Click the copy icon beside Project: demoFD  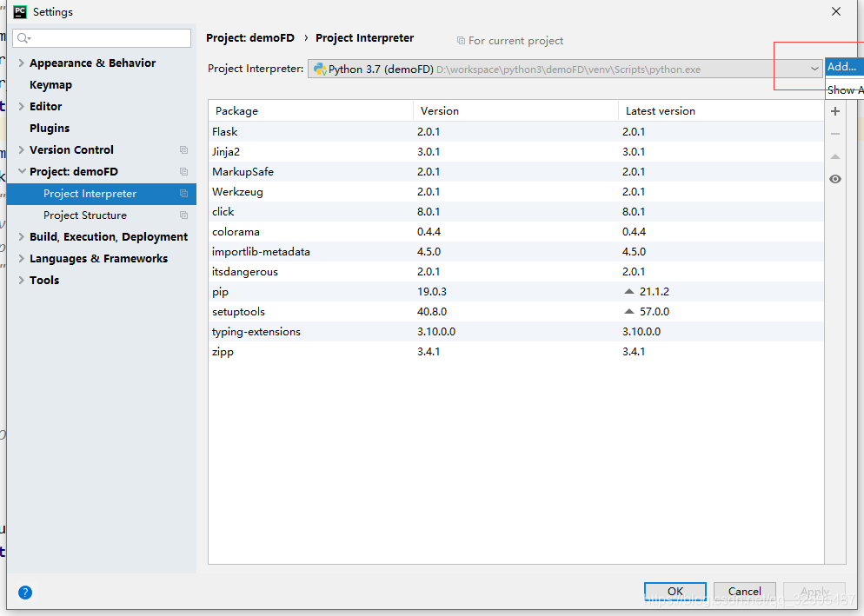tap(184, 172)
